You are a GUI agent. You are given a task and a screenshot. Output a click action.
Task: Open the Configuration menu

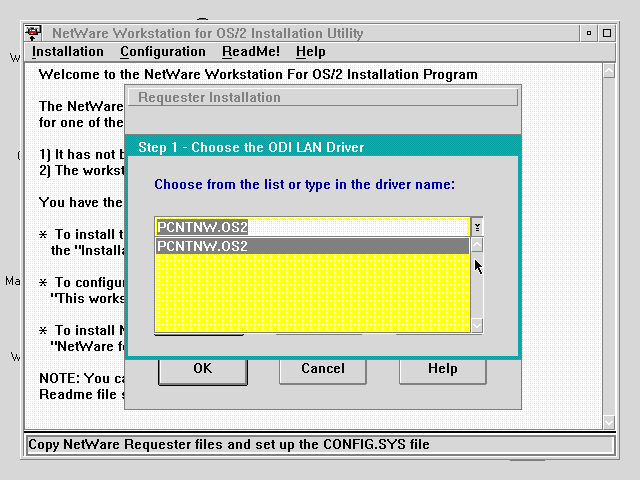[163, 52]
